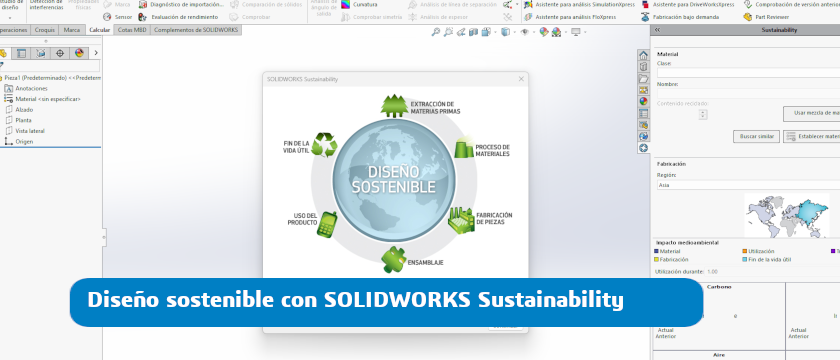Click Usar mezcla de materiales button
Screen dimensions: 840x360
[812, 114]
